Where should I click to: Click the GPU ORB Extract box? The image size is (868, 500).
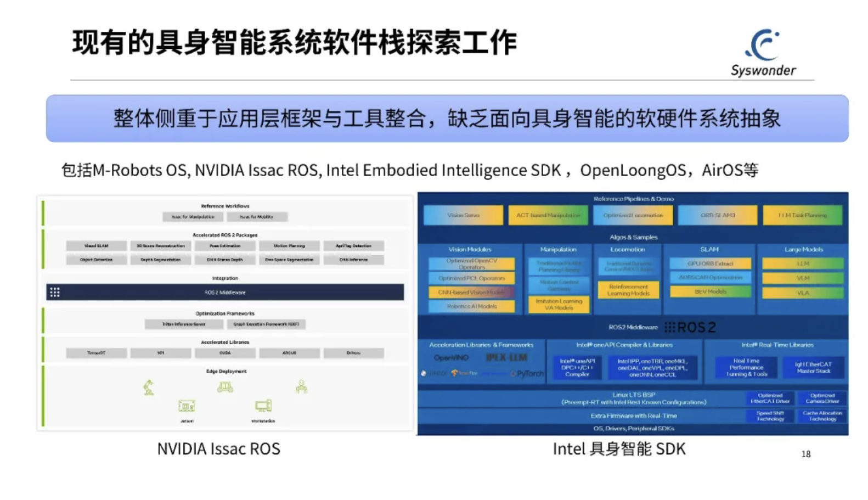[x=710, y=264]
